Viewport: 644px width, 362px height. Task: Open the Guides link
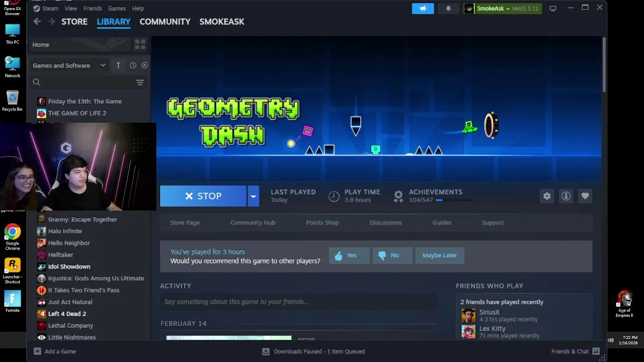click(442, 223)
